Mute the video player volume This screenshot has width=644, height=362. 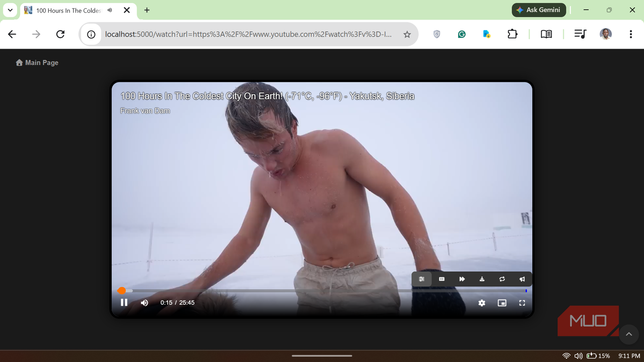pyautogui.click(x=144, y=303)
